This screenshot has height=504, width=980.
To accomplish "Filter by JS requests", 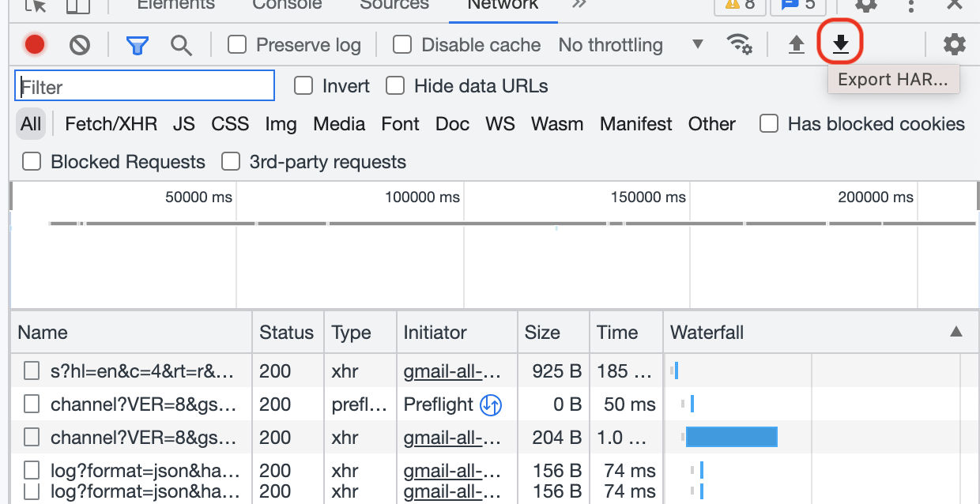I will coord(184,124).
